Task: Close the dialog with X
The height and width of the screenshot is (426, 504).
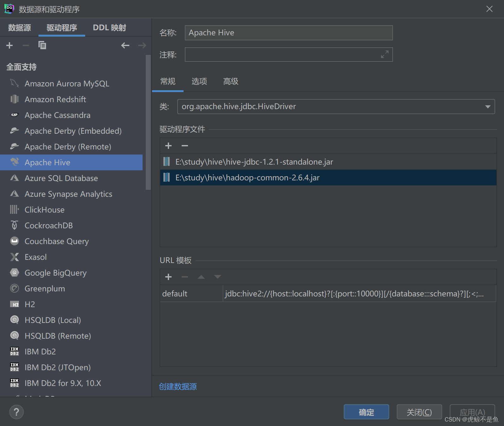Action: click(x=489, y=9)
